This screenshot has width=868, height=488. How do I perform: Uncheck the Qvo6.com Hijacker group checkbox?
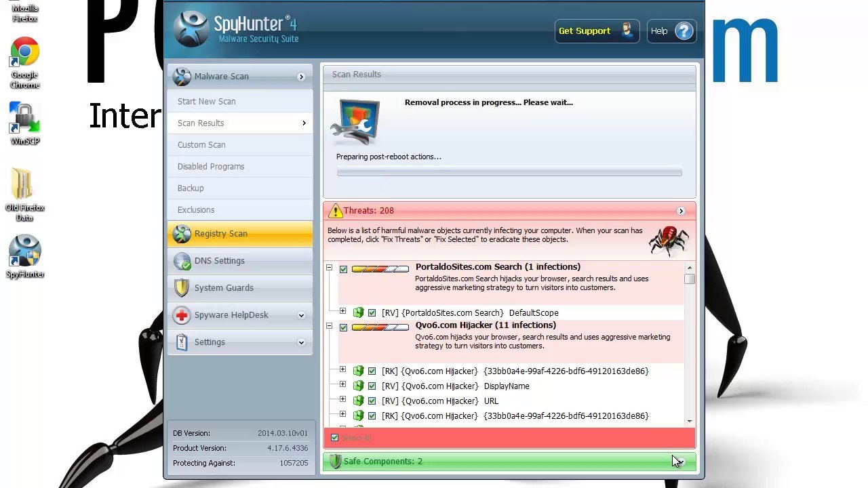(x=343, y=328)
